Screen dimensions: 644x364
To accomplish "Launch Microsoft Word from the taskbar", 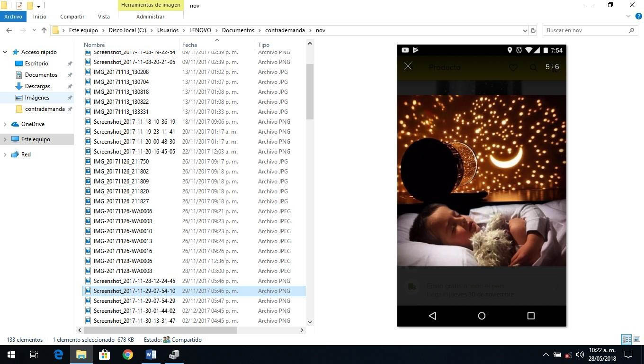I will click(151, 355).
